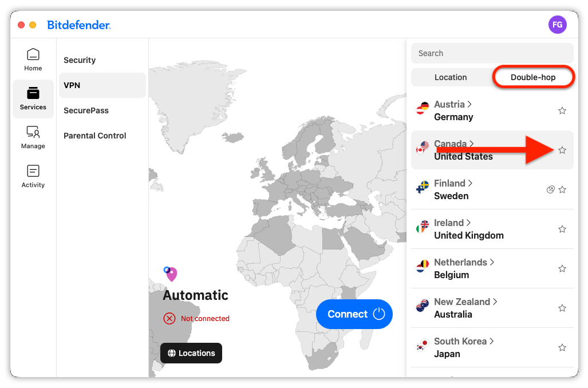
Task: Click the purple location pin on map
Action: coord(171,274)
